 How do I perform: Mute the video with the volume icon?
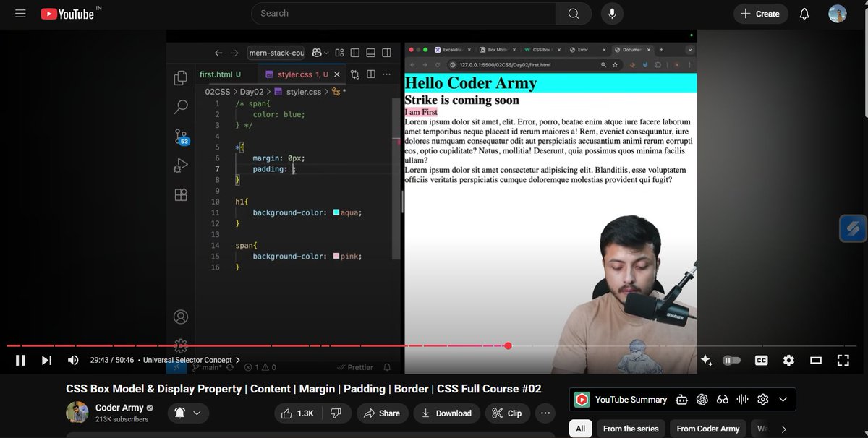[x=72, y=360]
